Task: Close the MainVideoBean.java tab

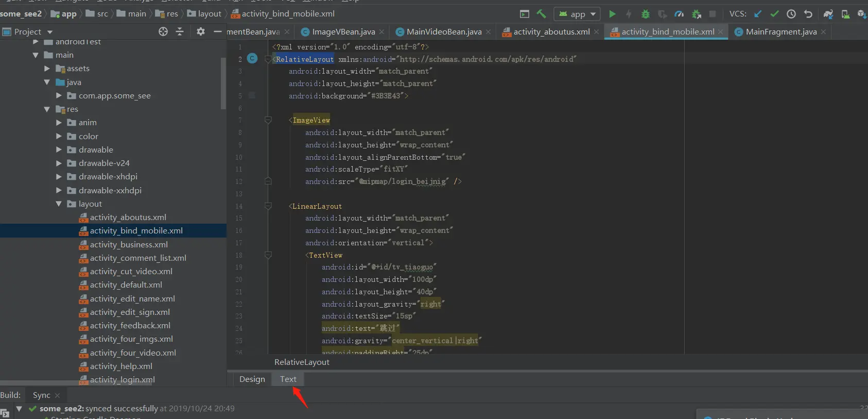Action: click(x=489, y=31)
